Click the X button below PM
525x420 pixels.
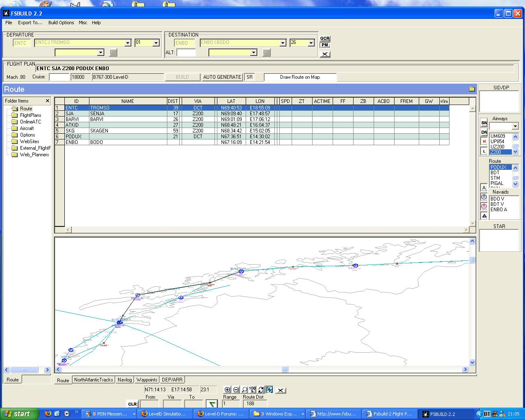[x=325, y=54]
